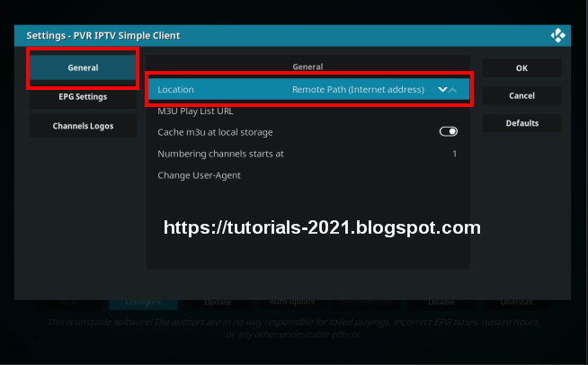Open the Change User-Agent setting

coord(308,175)
